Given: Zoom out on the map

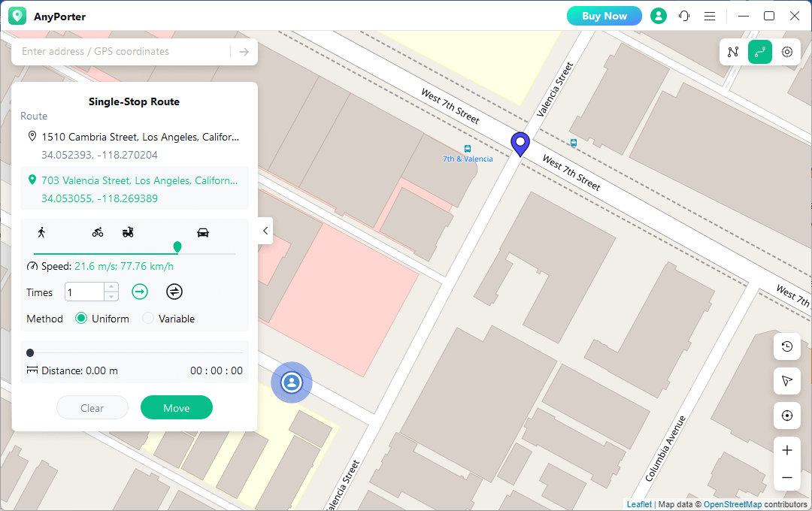Looking at the screenshot, I should pyautogui.click(x=787, y=477).
